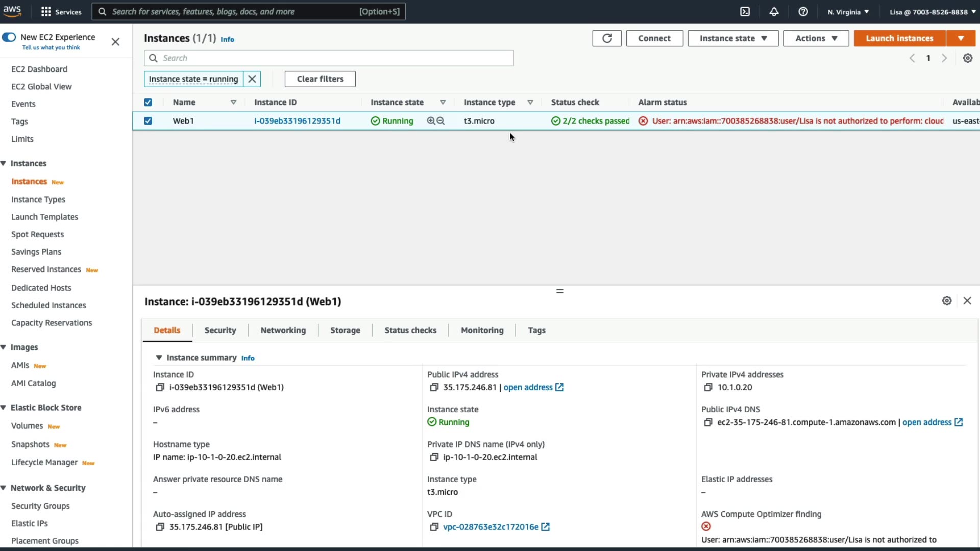Click the Clear filters button

point(320,79)
